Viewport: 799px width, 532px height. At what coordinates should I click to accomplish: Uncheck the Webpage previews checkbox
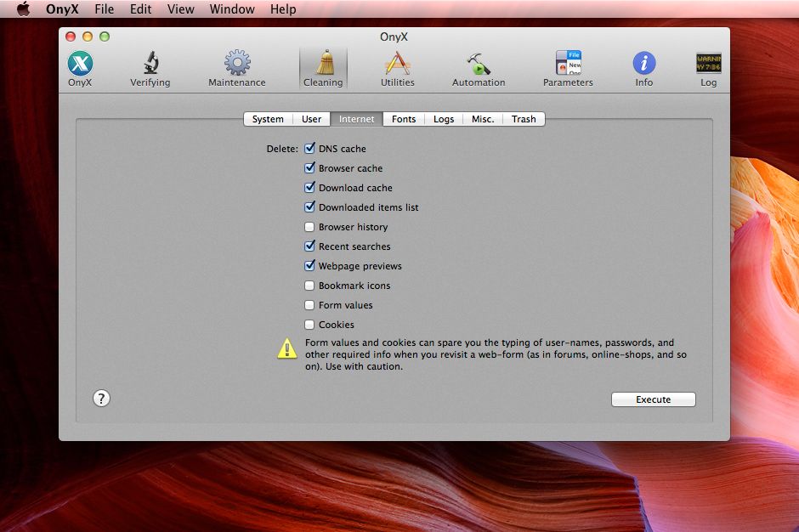coord(309,265)
